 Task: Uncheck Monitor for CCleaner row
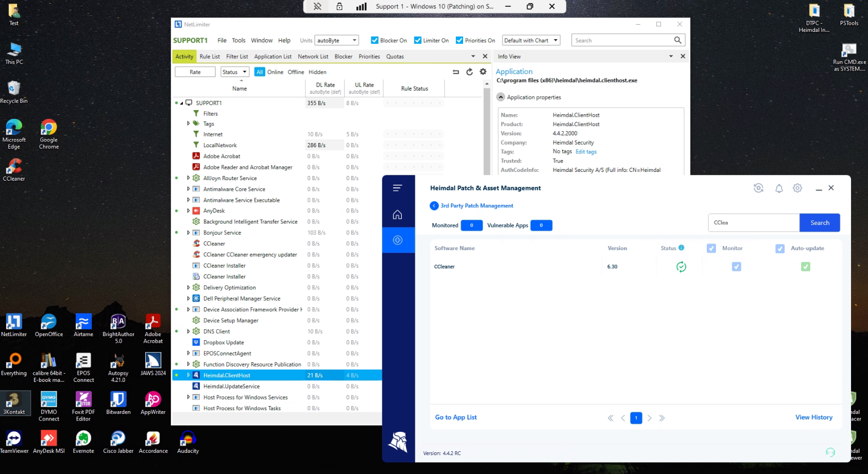tap(737, 267)
